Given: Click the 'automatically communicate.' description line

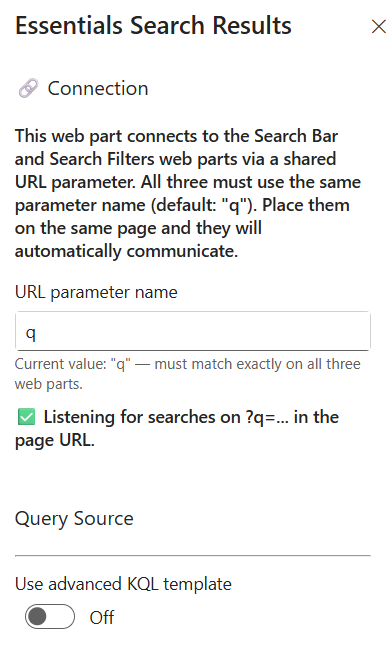Looking at the screenshot, I should [126, 251].
